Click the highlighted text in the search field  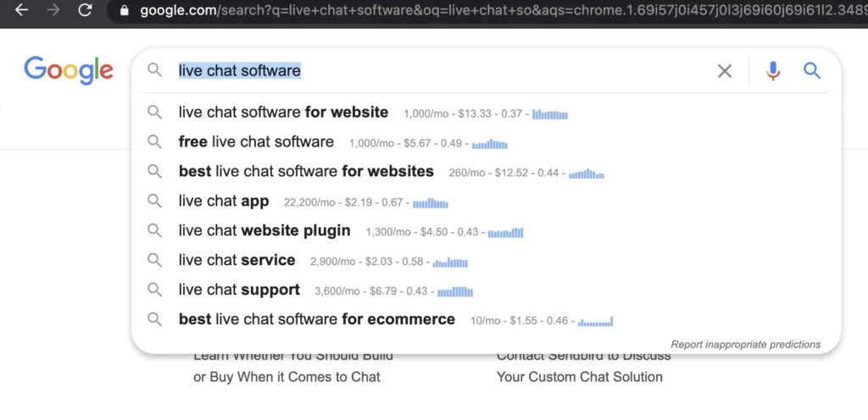[239, 71]
